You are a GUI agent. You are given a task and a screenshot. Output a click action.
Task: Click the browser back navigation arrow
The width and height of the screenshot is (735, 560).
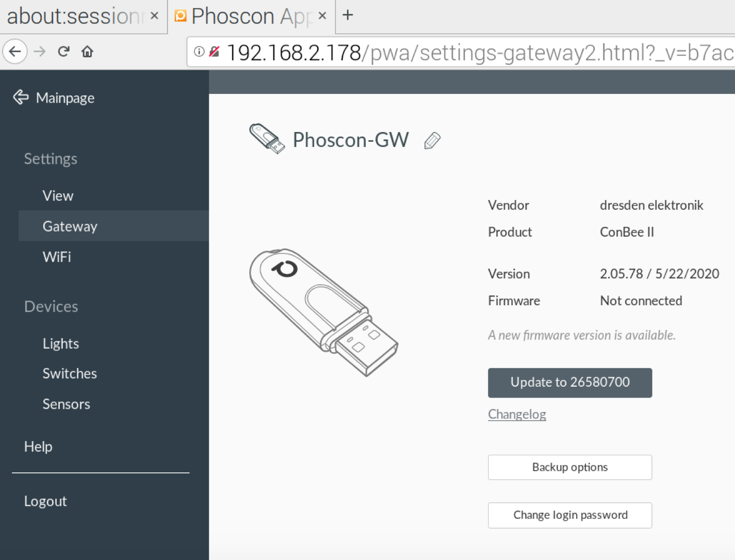coord(15,52)
